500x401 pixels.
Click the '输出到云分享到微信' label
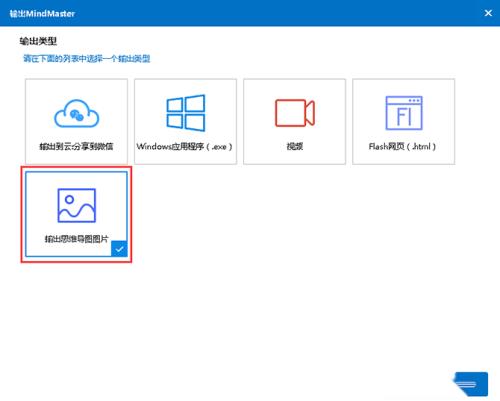point(76,146)
